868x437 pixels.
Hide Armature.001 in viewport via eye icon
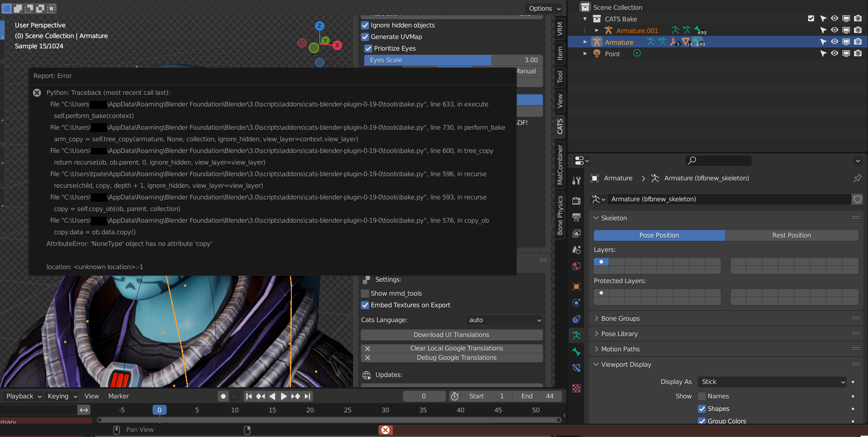[x=835, y=30]
